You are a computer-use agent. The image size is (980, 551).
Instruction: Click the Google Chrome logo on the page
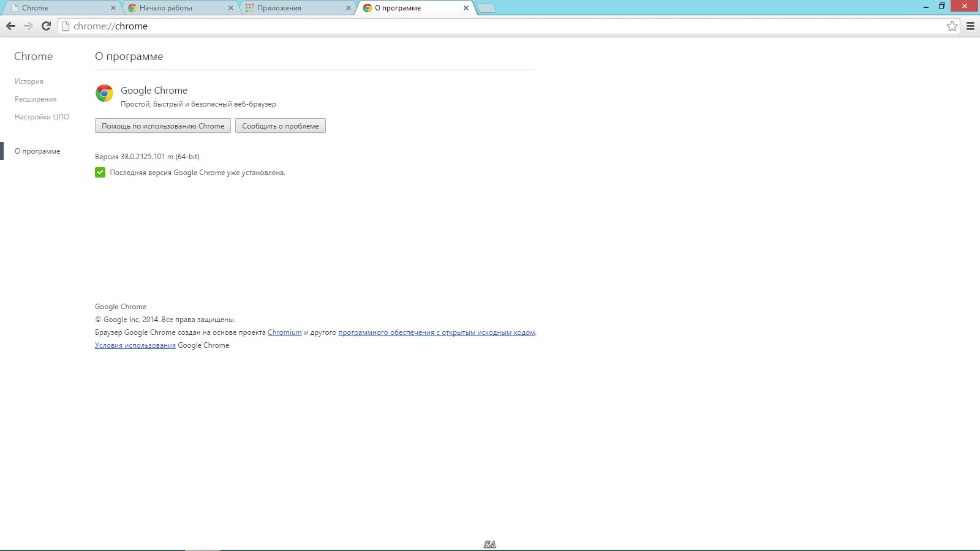104,93
